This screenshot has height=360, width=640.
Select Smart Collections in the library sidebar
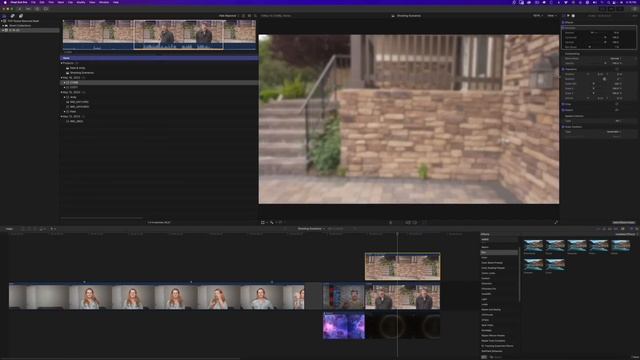click(20, 25)
